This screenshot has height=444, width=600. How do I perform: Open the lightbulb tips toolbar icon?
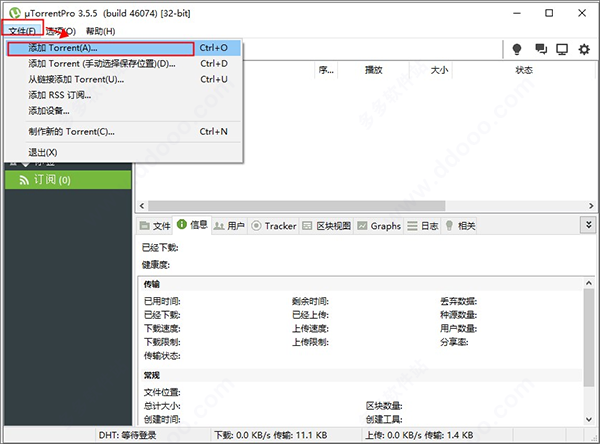click(517, 49)
